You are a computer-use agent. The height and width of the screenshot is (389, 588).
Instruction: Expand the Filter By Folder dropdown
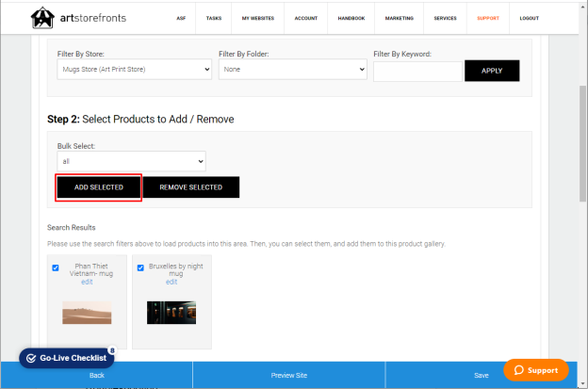293,70
